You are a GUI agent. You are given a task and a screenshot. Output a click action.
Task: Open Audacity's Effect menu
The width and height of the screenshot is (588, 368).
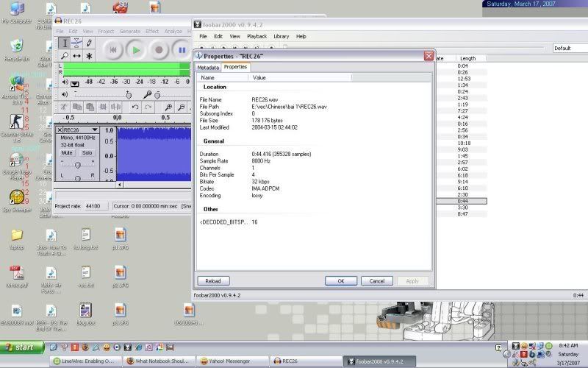(152, 31)
